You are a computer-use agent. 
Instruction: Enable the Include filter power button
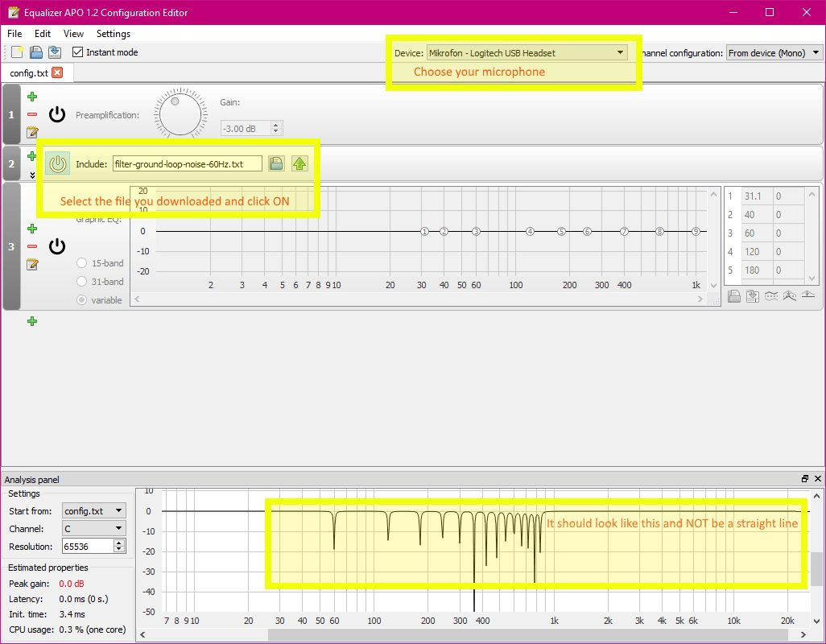[57, 163]
